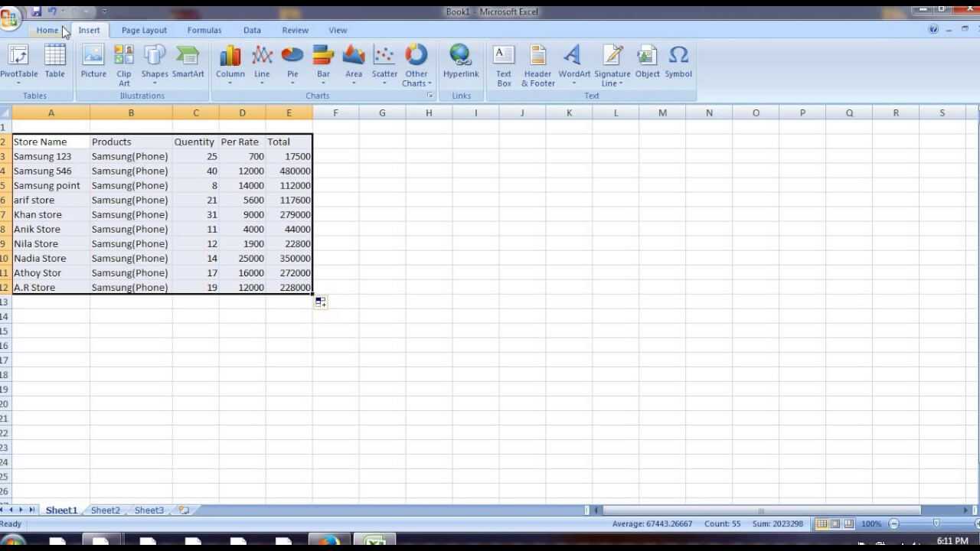Select Sheet3 tab
The width and height of the screenshot is (980, 551).
tap(149, 510)
